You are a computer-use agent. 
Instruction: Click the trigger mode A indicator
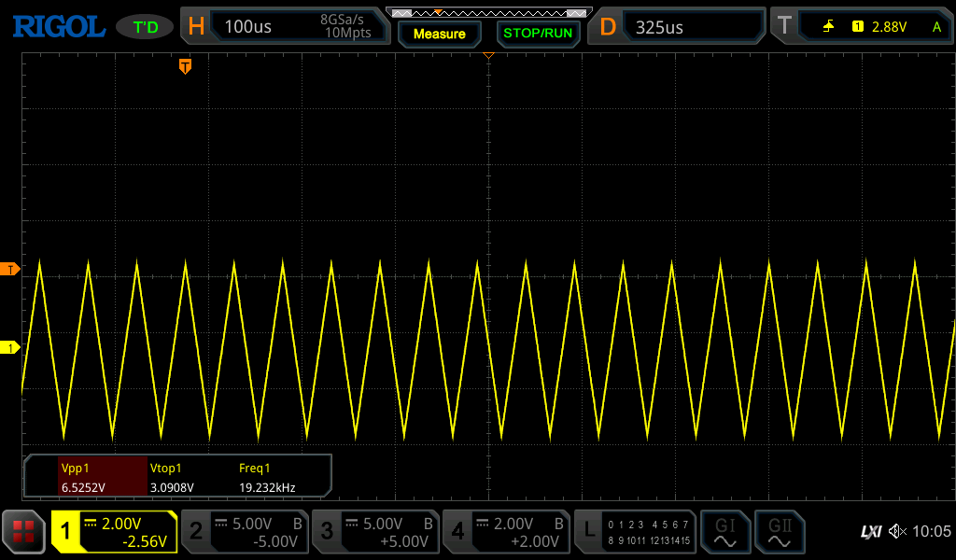(936, 27)
